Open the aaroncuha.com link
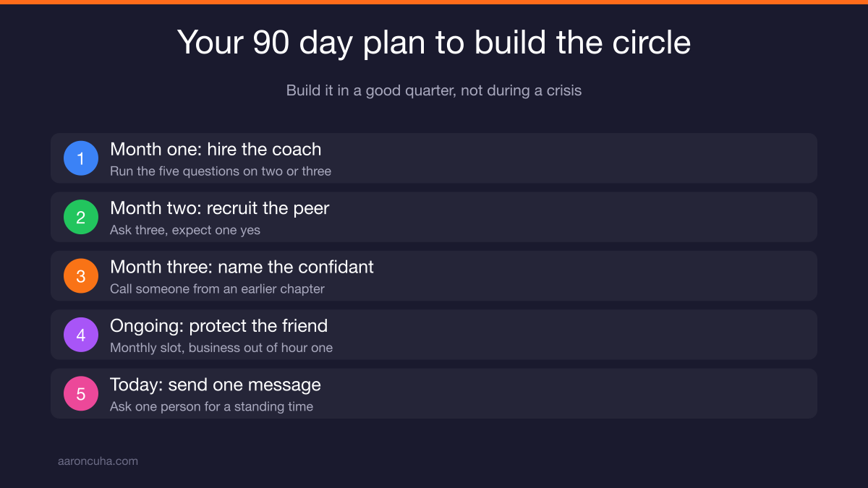The width and height of the screenshot is (868, 488). click(98, 461)
